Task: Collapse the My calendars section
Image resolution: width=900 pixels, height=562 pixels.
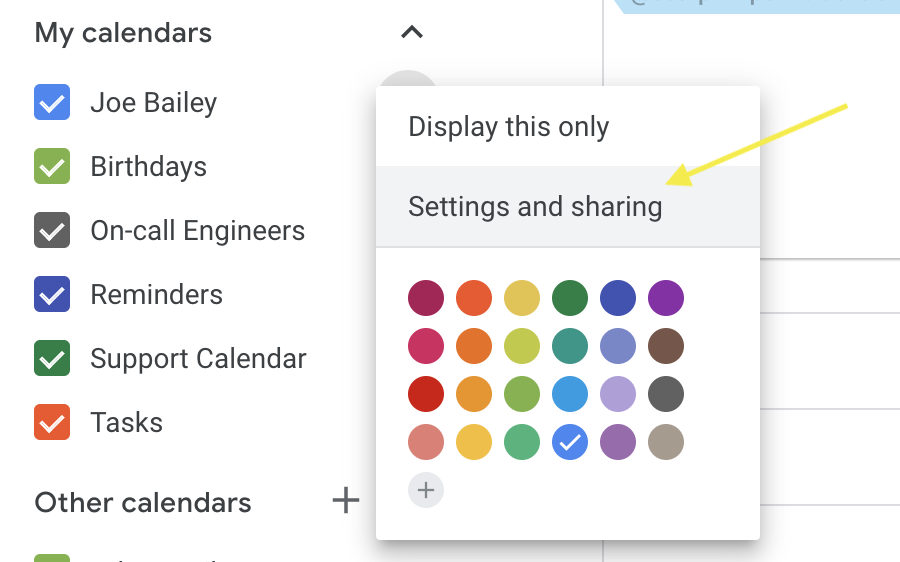Action: (412, 32)
